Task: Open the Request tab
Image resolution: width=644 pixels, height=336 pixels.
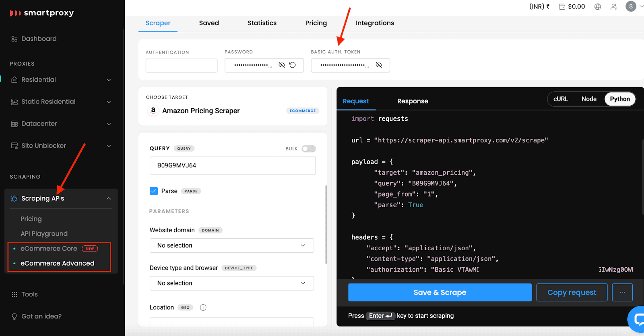Action: [x=356, y=101]
